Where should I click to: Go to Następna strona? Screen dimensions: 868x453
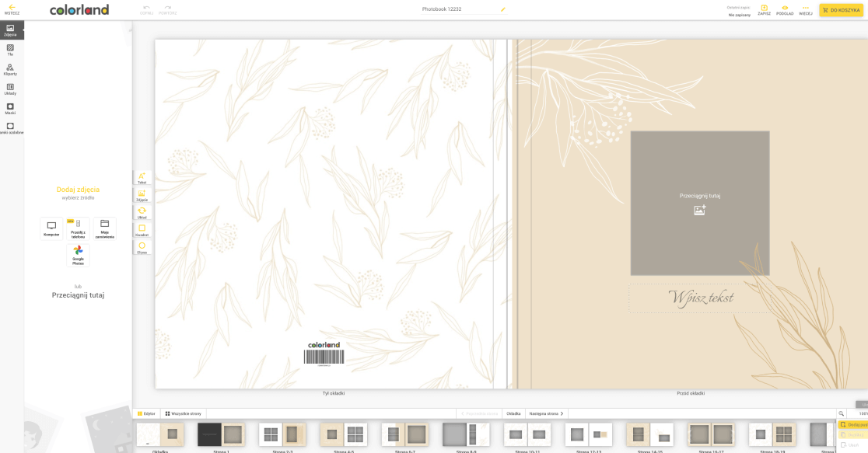(x=546, y=413)
